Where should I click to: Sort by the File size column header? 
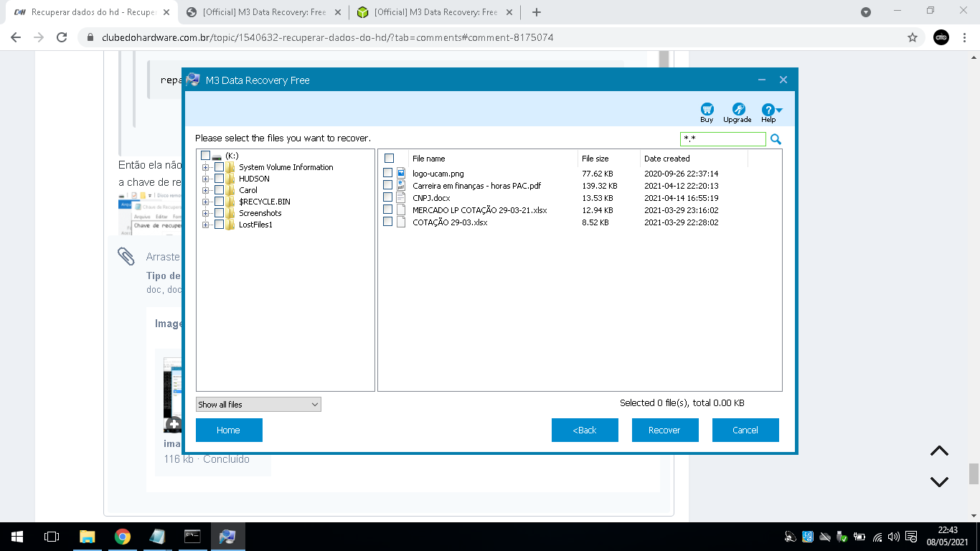(x=608, y=159)
